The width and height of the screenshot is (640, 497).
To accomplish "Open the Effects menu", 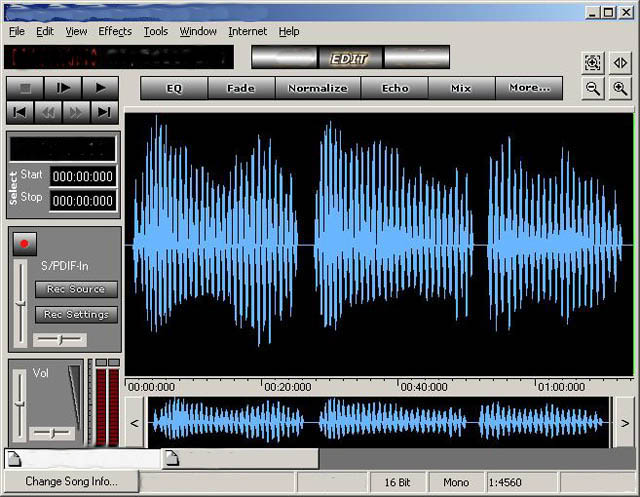I will click(115, 31).
